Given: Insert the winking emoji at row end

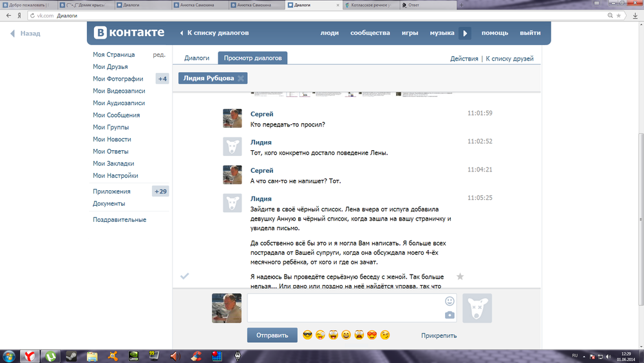Looking at the screenshot, I should coord(385,335).
